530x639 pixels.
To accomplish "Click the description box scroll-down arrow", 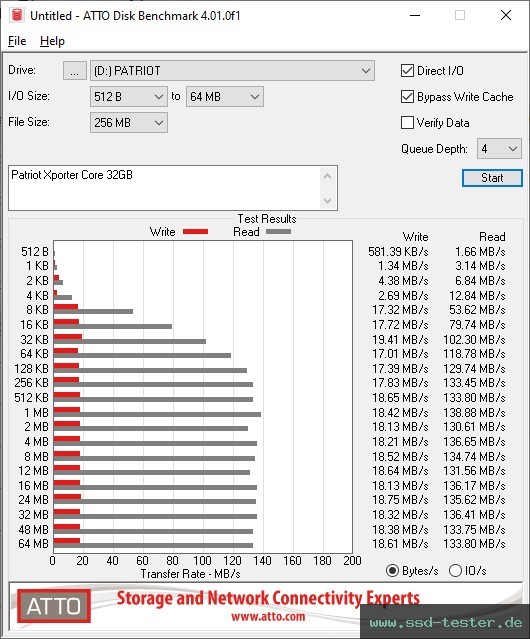I will click(328, 200).
